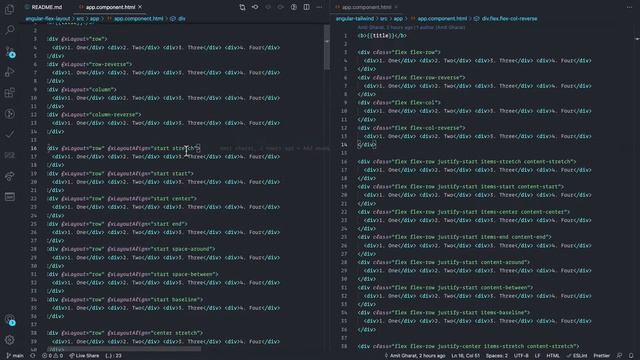Open errors and warnings count in status bar
The height and width of the screenshot is (360, 640).
tap(53, 356)
